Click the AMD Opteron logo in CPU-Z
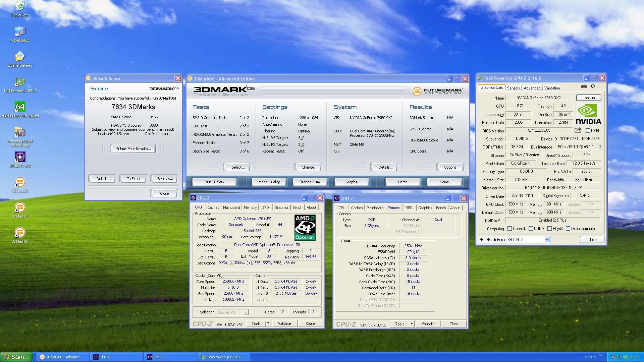Viewport: 644px width, 362px height. pyautogui.click(x=305, y=228)
